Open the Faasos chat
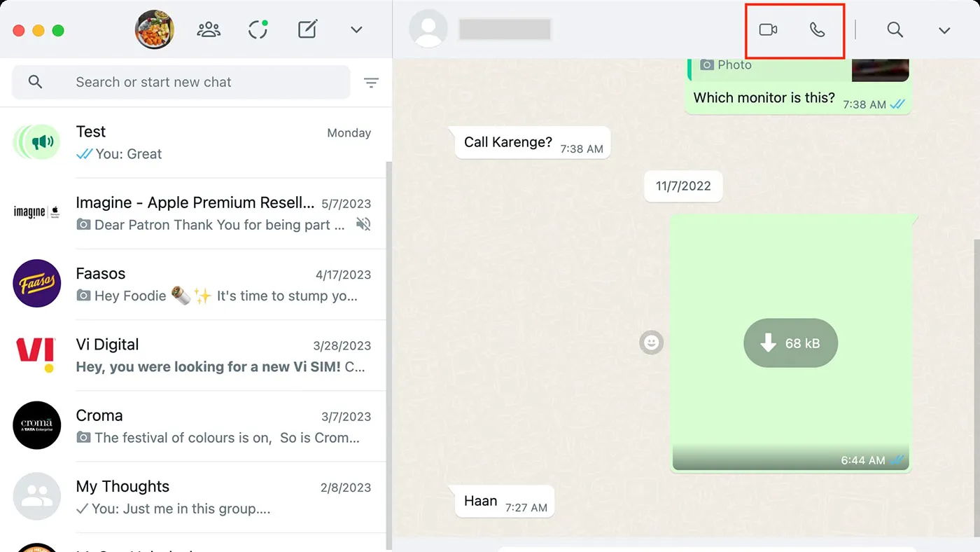The height and width of the screenshot is (552, 980). (196, 284)
